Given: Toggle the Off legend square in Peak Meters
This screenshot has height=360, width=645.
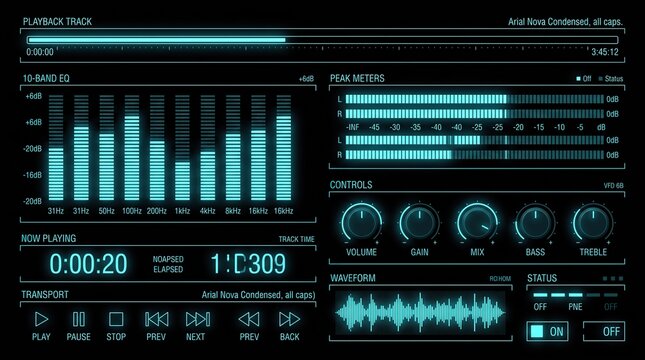Looking at the screenshot, I should (578, 79).
